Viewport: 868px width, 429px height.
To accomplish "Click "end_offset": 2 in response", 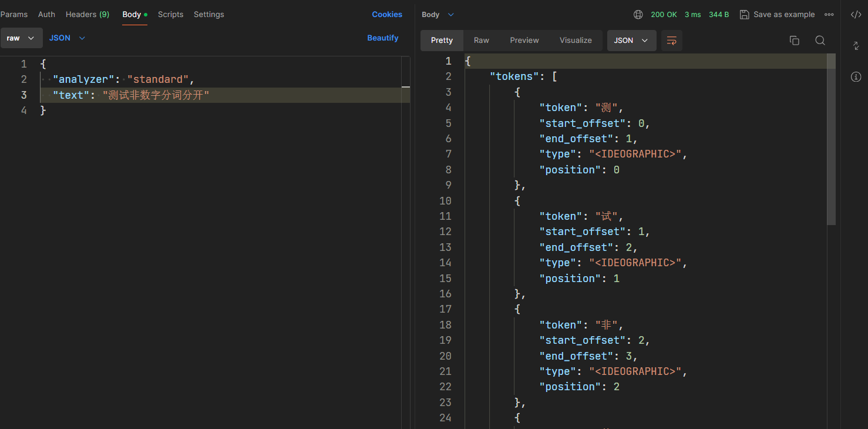I will [586, 247].
